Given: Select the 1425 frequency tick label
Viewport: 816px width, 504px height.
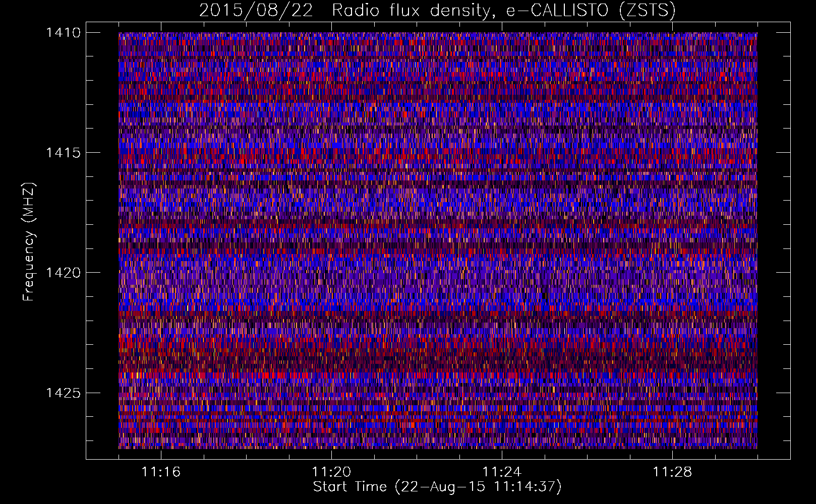Looking at the screenshot, I should [x=63, y=393].
